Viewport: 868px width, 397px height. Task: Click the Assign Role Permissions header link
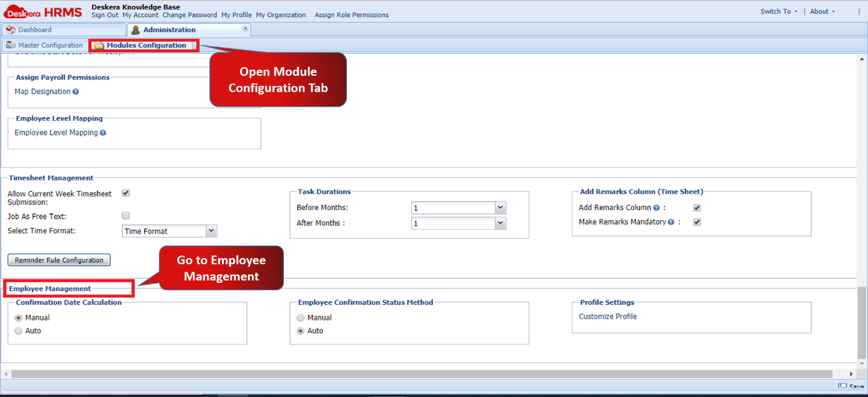[x=352, y=15]
